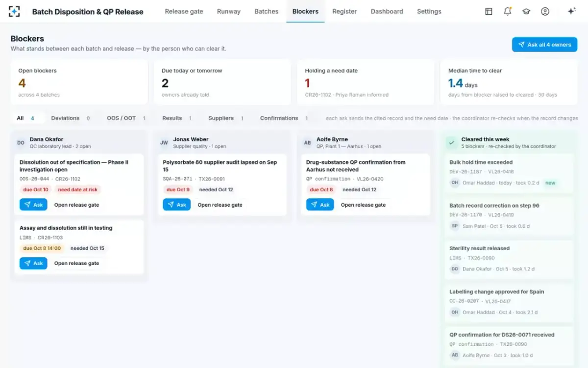Open the user account icon
The image size is (588, 368).
point(545,11)
